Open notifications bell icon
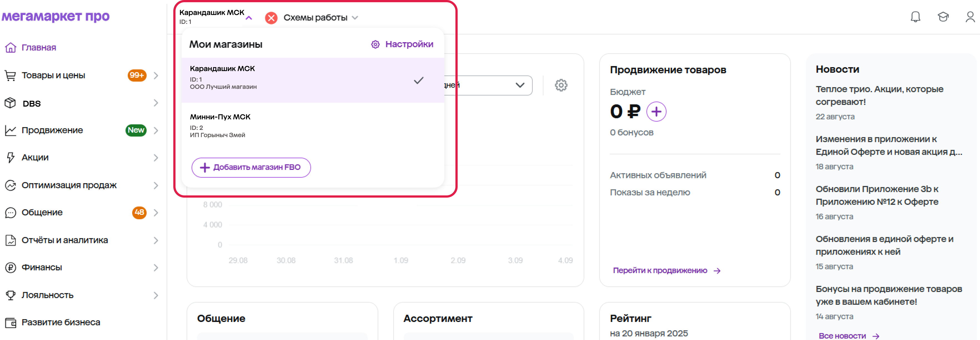 [915, 17]
